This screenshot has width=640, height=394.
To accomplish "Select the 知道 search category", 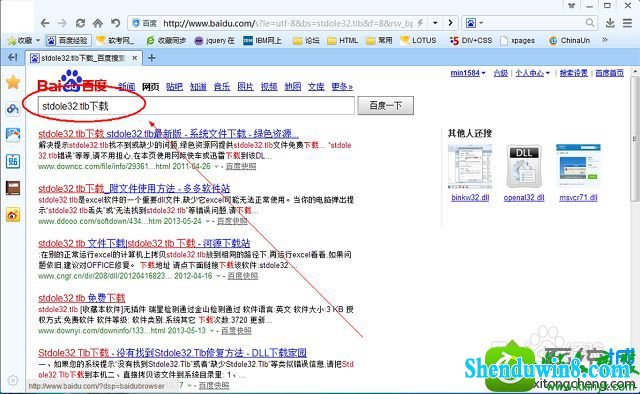I will pos(198,87).
